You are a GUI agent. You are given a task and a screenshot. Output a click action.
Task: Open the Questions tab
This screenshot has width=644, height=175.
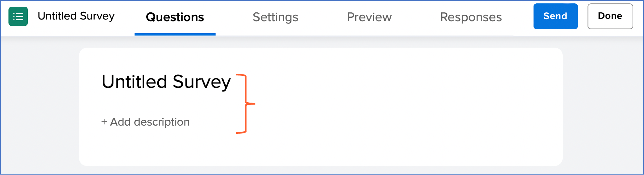click(175, 17)
